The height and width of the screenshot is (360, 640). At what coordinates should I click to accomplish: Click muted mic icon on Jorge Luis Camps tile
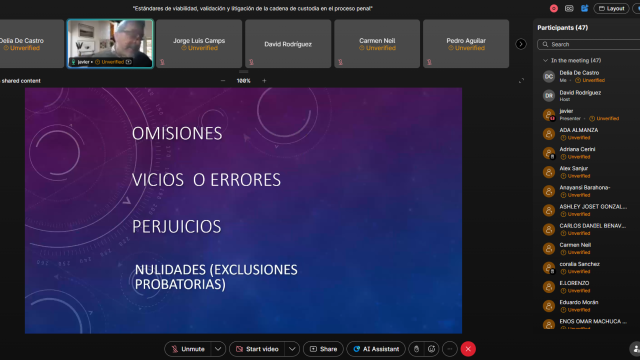pos(162,62)
